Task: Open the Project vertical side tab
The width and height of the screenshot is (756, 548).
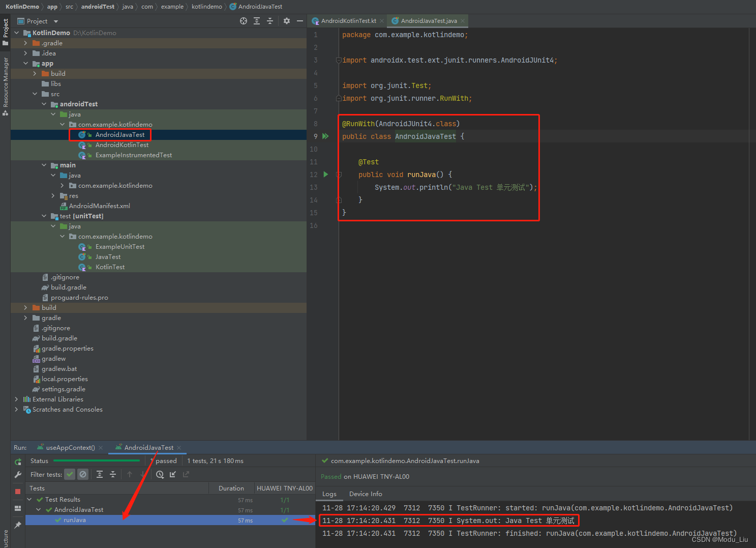Action: [x=6, y=32]
